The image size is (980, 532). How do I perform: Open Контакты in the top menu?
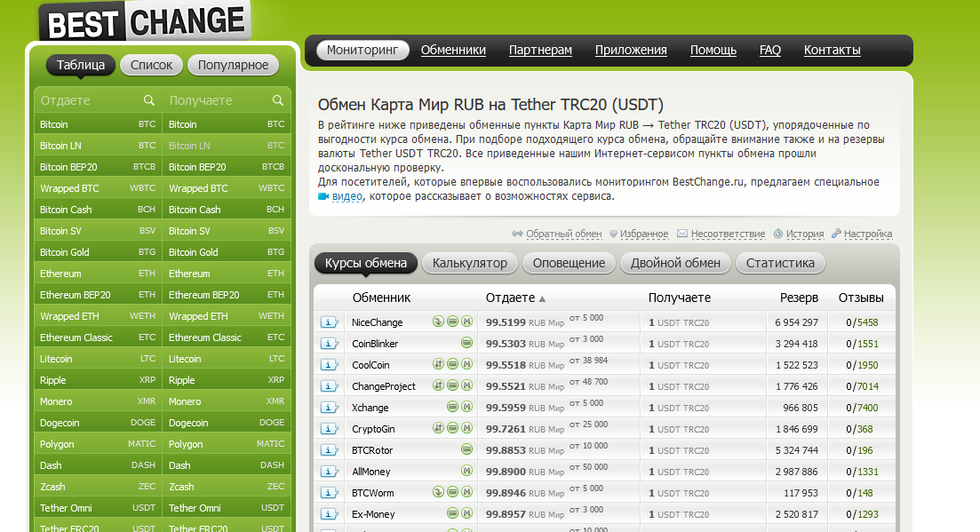[x=832, y=50]
